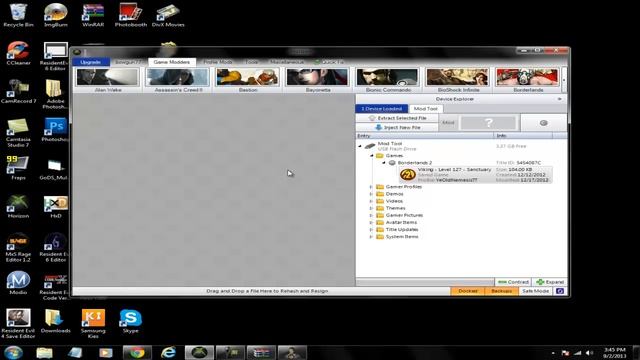Click the Borderlands 2 save icon
This screenshot has width=640, height=360.
point(407,175)
